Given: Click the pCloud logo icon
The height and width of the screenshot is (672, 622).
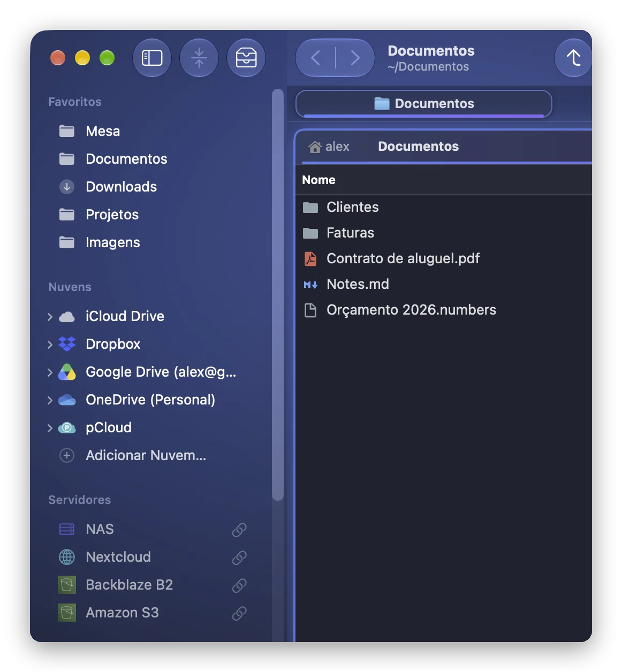Looking at the screenshot, I should pyautogui.click(x=67, y=427).
